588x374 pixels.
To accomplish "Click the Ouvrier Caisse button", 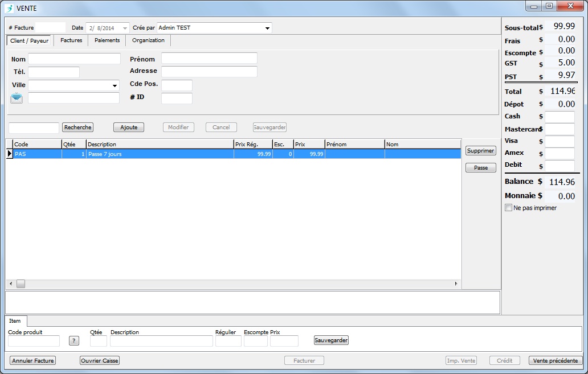I will (100, 360).
